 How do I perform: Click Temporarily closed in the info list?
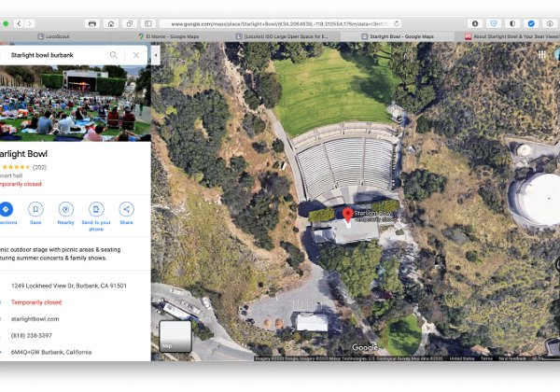click(36, 302)
